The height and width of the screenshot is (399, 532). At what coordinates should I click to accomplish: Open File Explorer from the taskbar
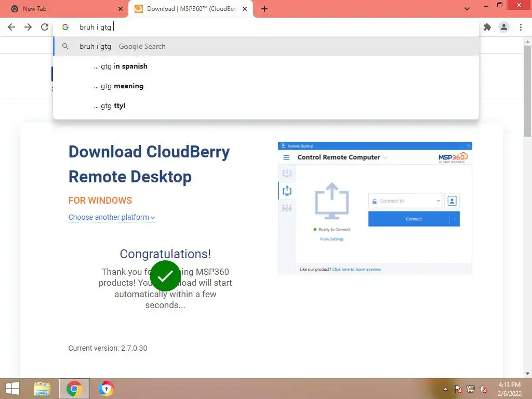[x=42, y=389]
